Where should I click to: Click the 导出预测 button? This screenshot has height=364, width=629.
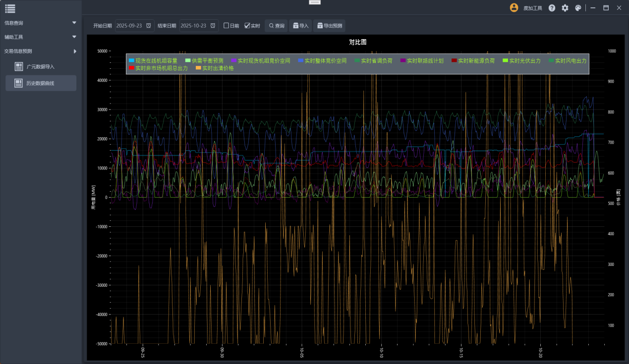pos(329,26)
